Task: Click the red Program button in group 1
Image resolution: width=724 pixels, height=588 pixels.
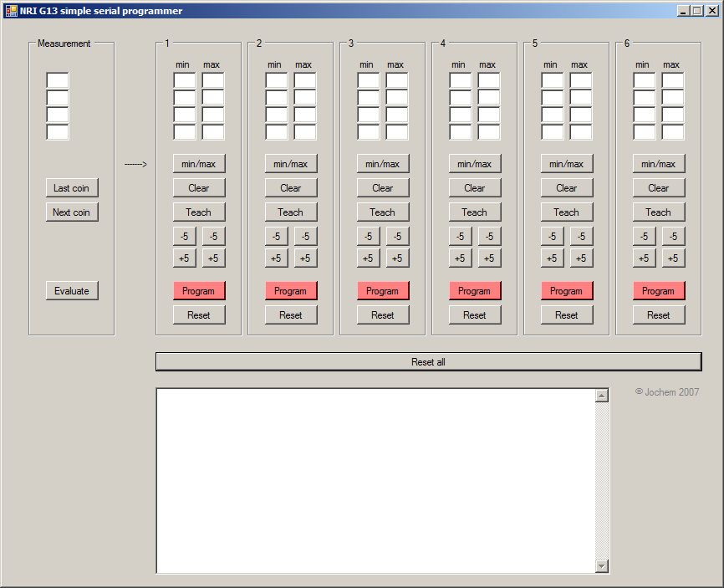Action: tap(199, 291)
